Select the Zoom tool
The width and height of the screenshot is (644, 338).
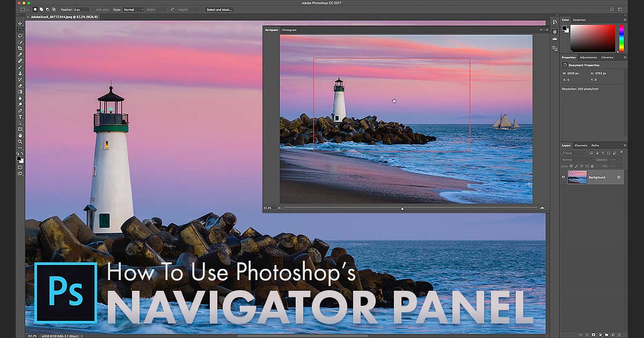(20, 142)
